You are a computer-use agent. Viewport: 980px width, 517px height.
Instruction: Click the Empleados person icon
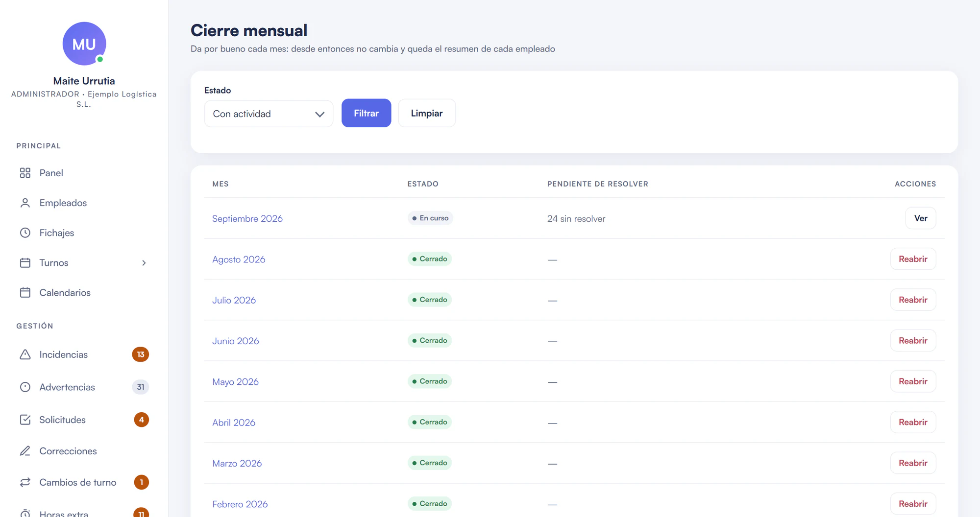point(25,203)
